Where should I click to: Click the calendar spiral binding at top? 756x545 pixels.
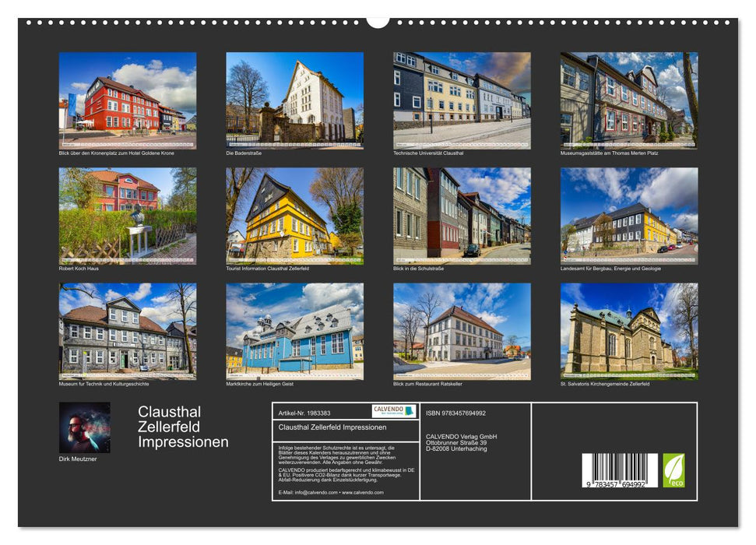378,21
